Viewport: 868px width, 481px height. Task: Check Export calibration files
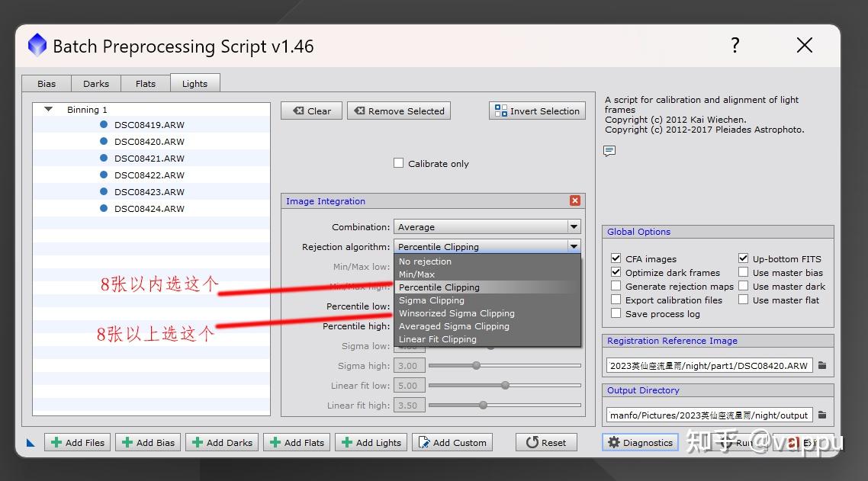616,300
